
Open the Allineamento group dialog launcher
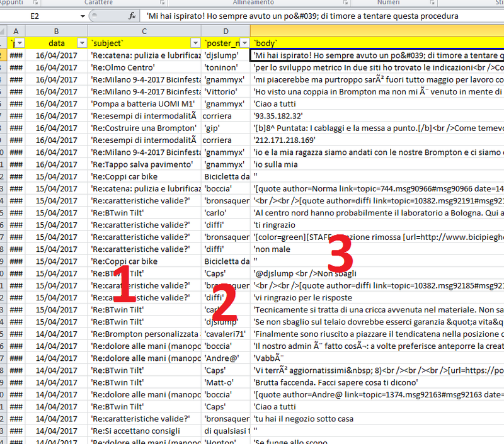(345, 3)
